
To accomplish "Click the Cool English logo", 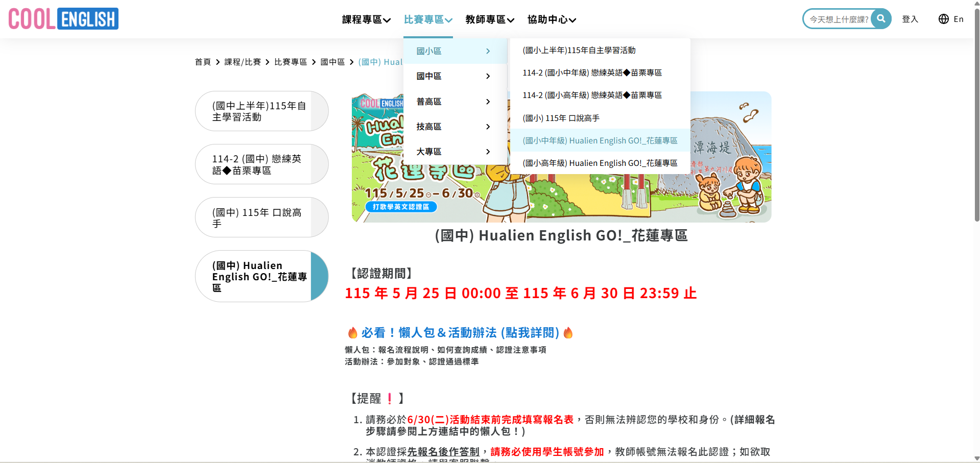I will 63,19.
